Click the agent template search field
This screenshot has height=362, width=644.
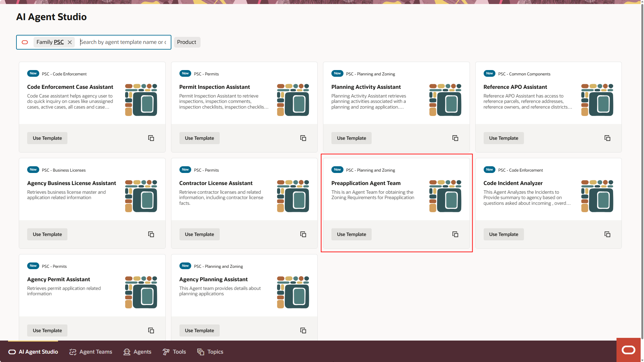pyautogui.click(x=123, y=42)
